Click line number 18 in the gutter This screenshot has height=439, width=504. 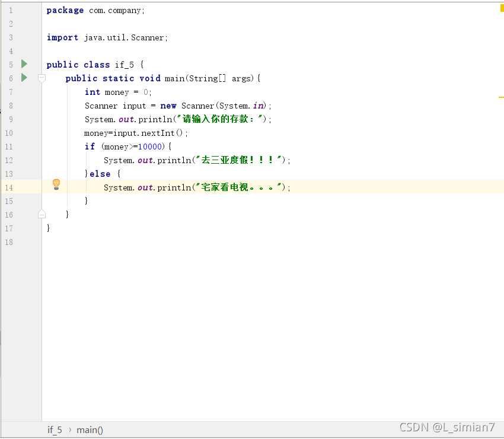(9, 242)
